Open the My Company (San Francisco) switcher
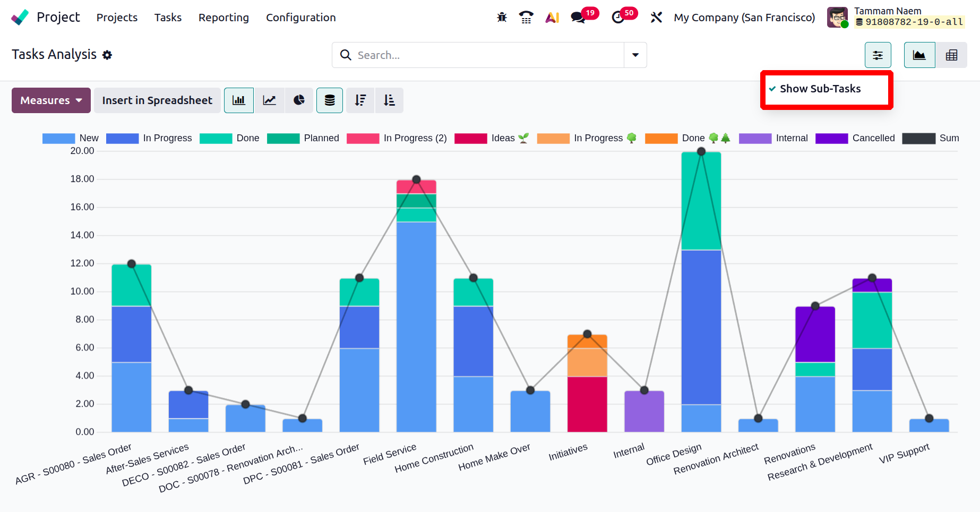Viewport: 980px width, 512px height. [744, 18]
